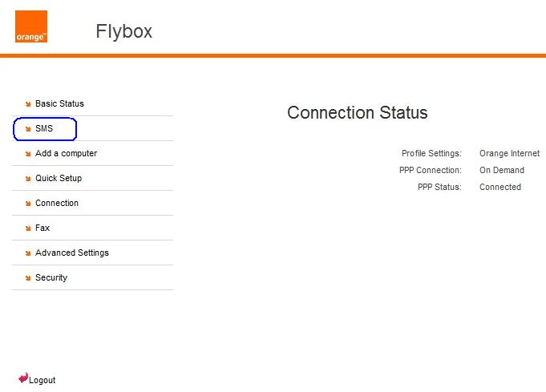
Task: Click the arrow icon beside Quick Setup
Action: point(28,179)
